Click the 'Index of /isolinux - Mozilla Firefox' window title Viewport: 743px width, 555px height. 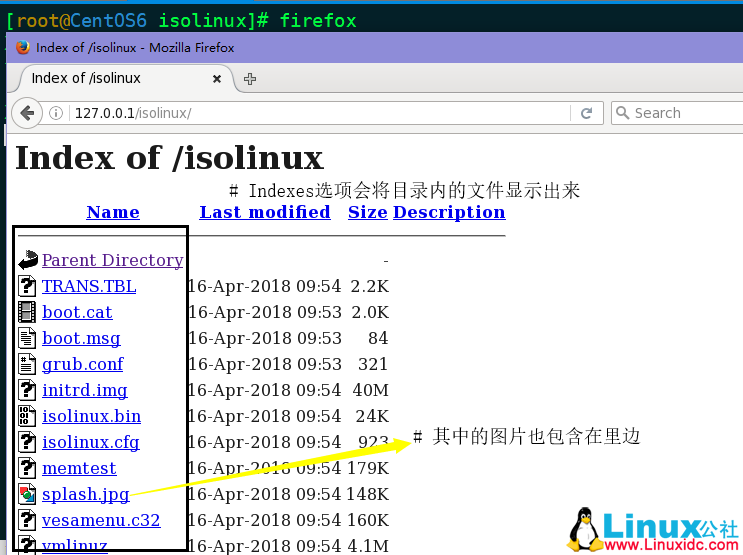(x=135, y=48)
